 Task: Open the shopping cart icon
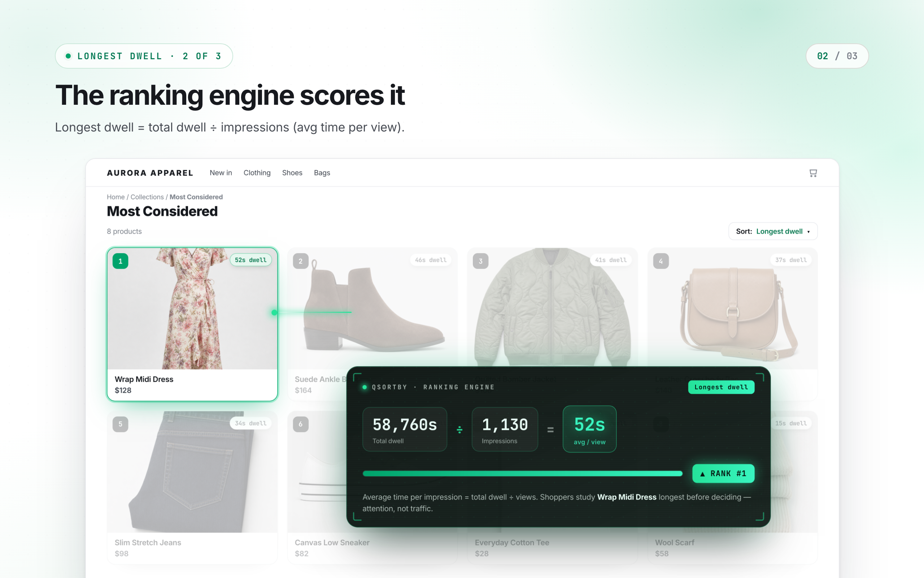pos(813,173)
